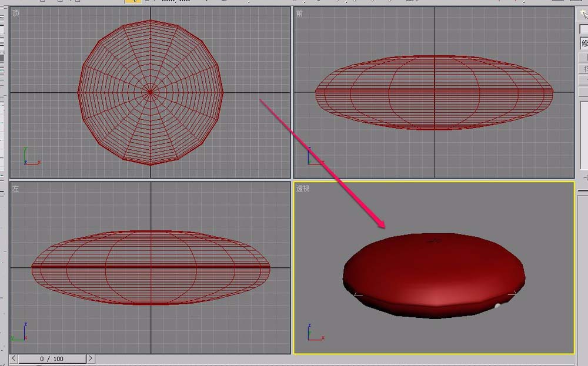
Task: Advance a frame with the next-frame arrow
Action: 91,358
